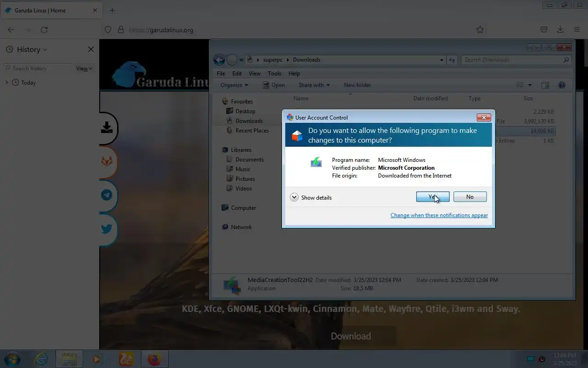Open the Organize dropdown
The height and width of the screenshot is (368, 588).
point(234,85)
